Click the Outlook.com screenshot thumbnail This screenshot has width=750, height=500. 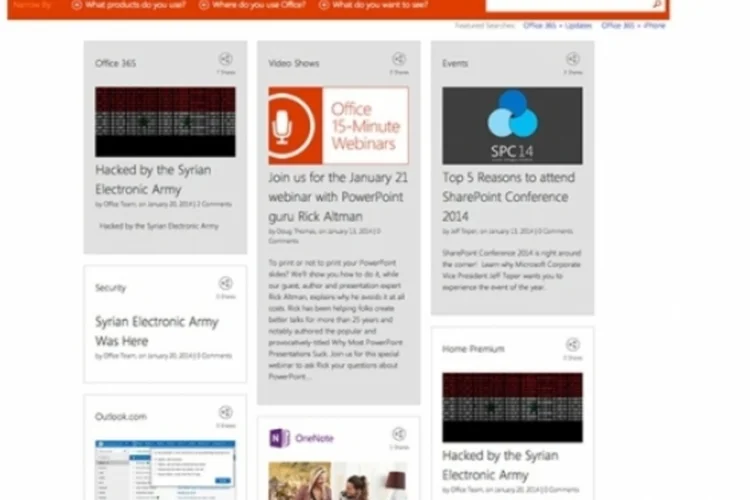(165, 470)
